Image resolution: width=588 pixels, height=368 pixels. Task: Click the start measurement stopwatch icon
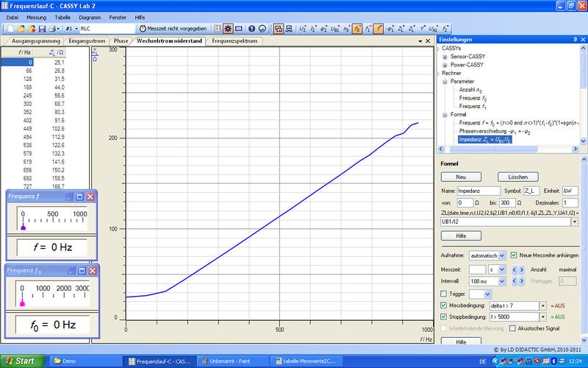point(143,29)
